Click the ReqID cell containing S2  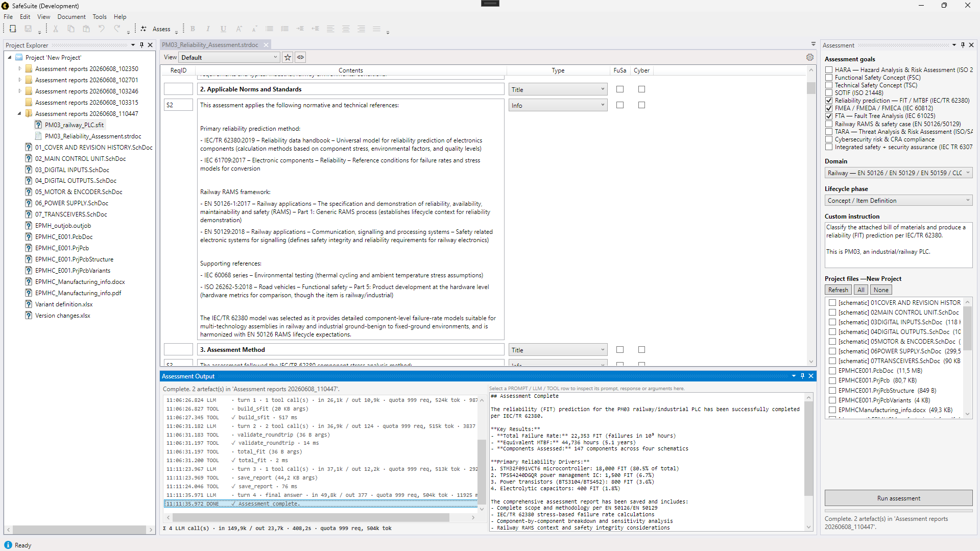point(178,105)
